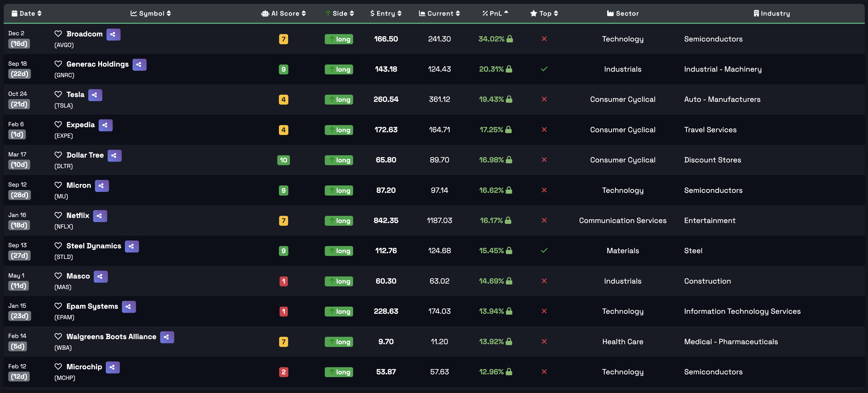Favorite Expedia with the heart icon

pos(58,125)
